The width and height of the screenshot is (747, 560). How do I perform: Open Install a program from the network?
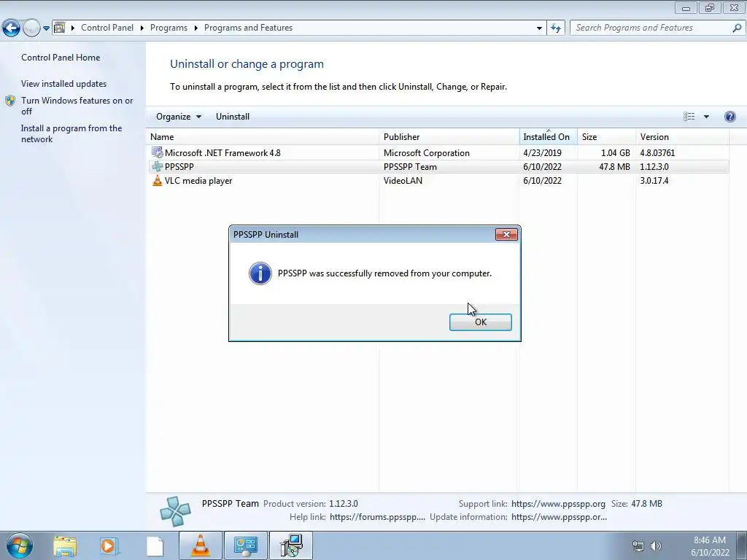click(71, 133)
